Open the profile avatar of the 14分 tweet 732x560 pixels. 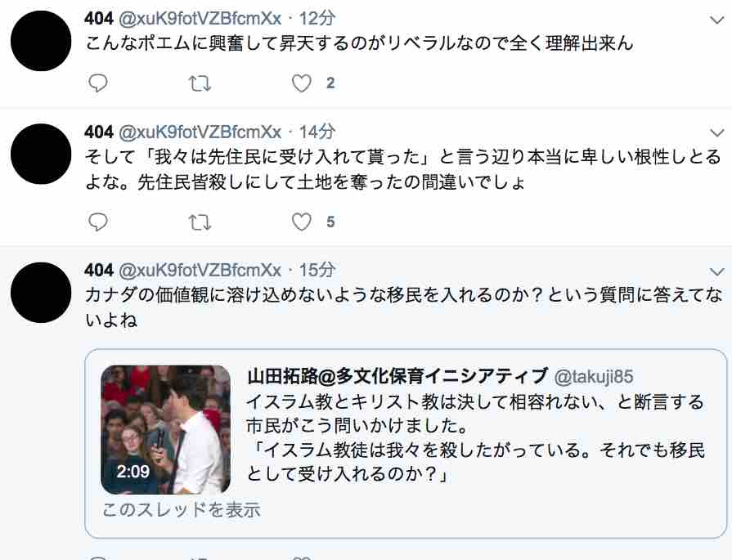(x=41, y=154)
